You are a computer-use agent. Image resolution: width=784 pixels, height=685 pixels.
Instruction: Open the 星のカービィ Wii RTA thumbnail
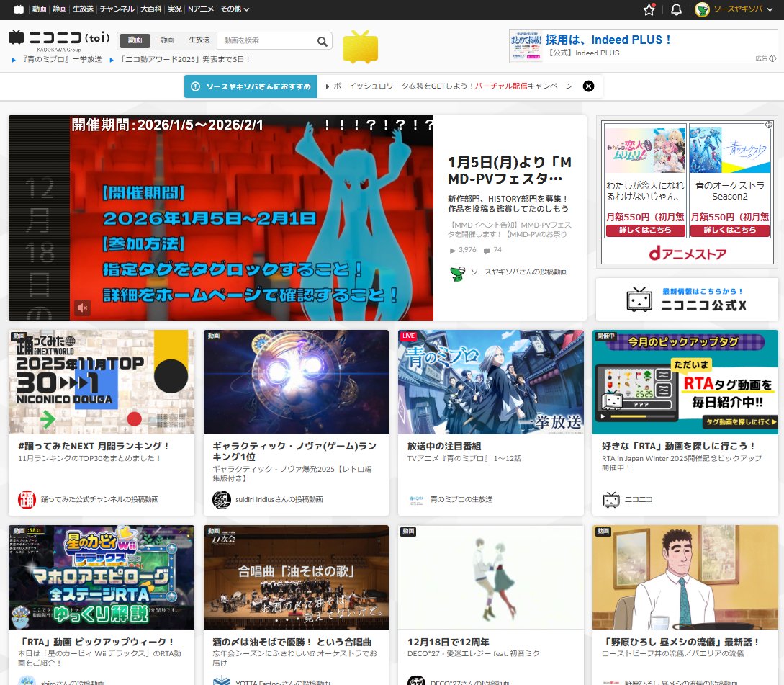pyautogui.click(x=102, y=578)
